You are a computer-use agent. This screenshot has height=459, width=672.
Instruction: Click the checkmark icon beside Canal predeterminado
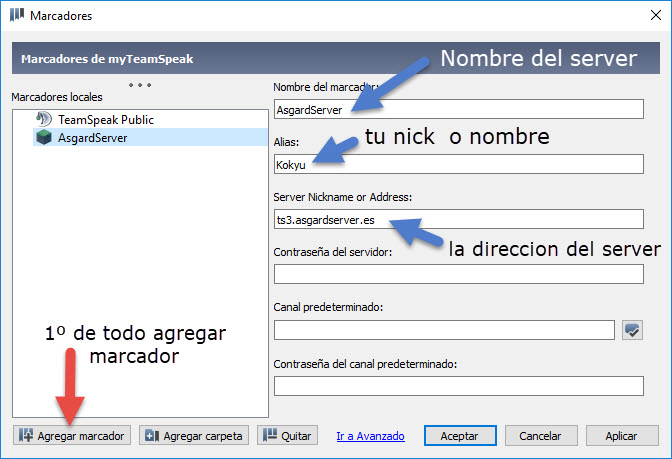tap(632, 330)
